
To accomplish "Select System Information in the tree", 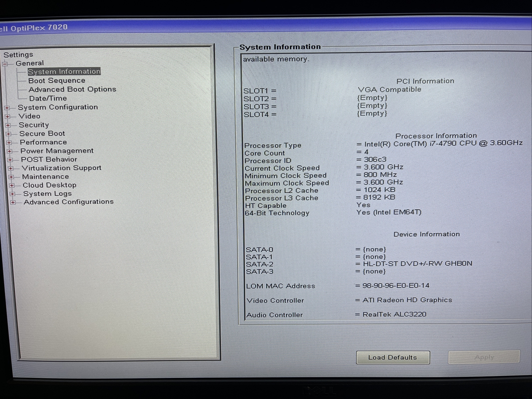I will point(64,71).
